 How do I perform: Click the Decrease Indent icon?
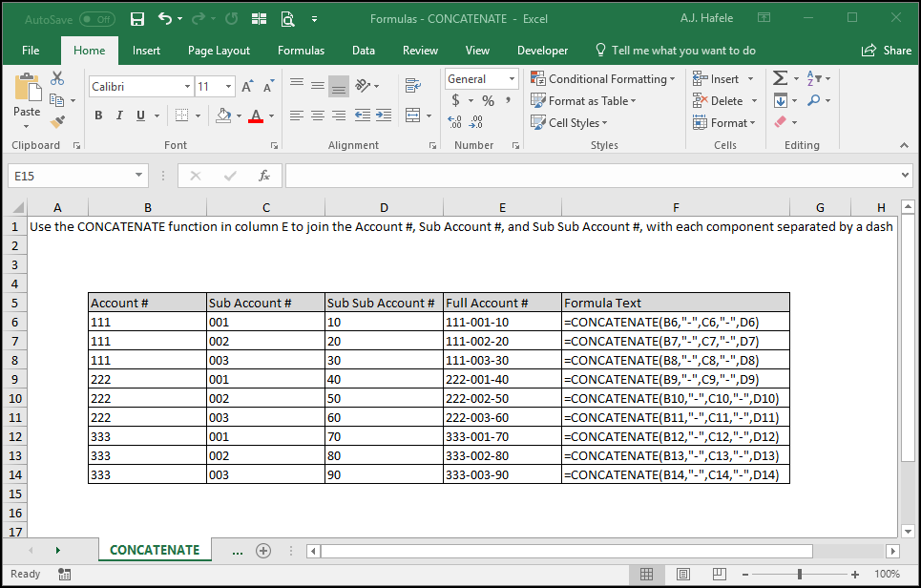click(363, 115)
